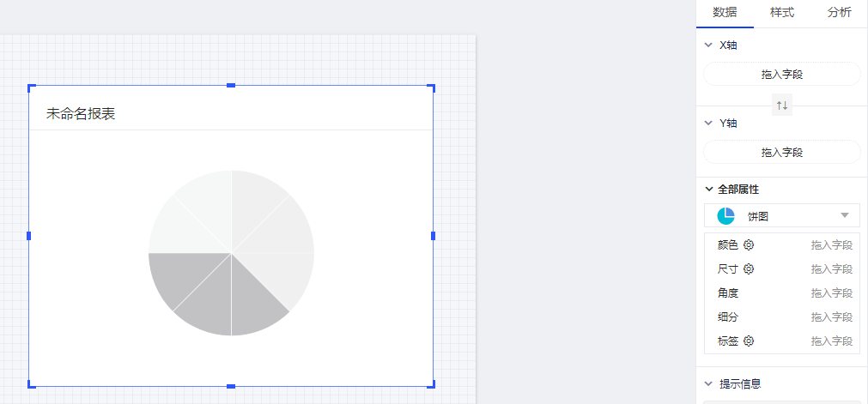Open settings gear next to 标签
This screenshot has width=868, height=404.
[x=749, y=341]
